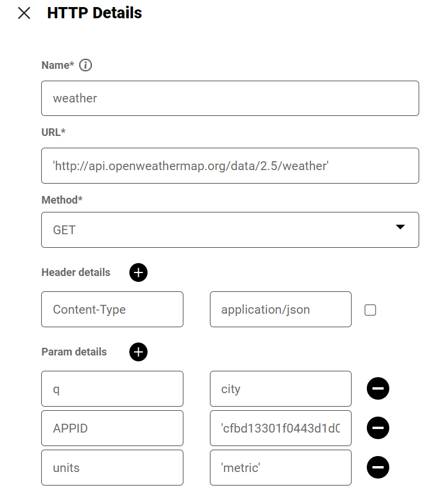Edit the application/json header value
This screenshot has height=492, width=448.
[280, 309]
